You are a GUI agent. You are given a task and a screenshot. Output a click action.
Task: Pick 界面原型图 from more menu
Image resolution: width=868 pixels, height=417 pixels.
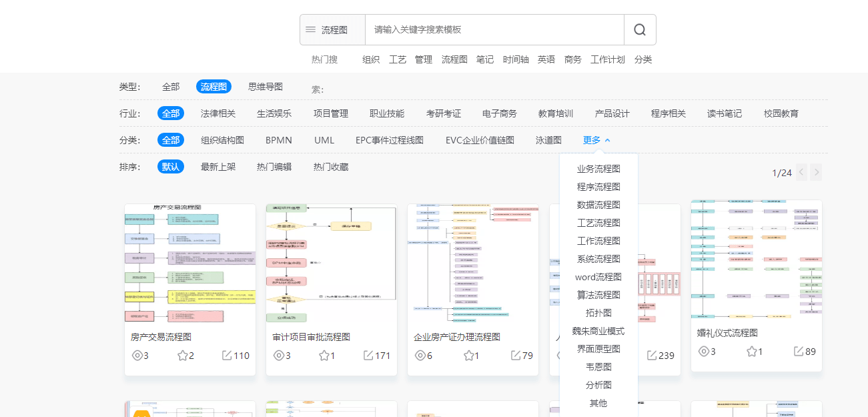(x=598, y=349)
